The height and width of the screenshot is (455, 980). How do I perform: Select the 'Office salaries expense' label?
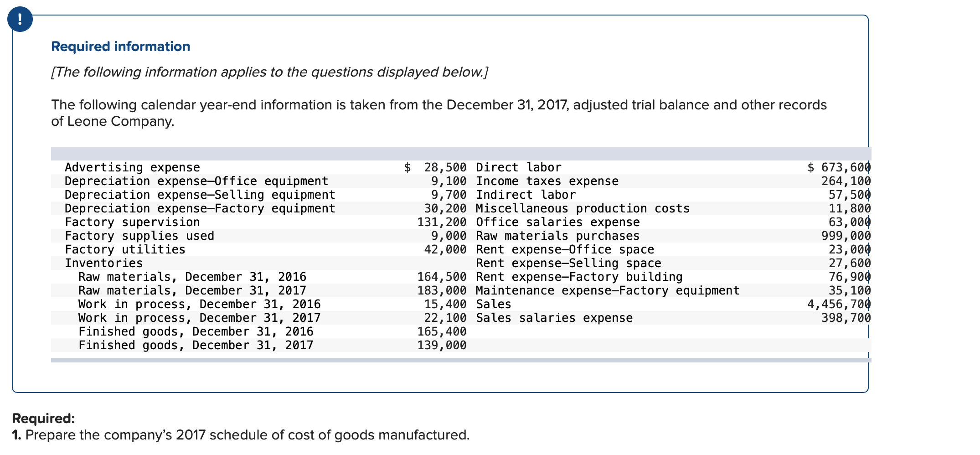[x=558, y=222]
